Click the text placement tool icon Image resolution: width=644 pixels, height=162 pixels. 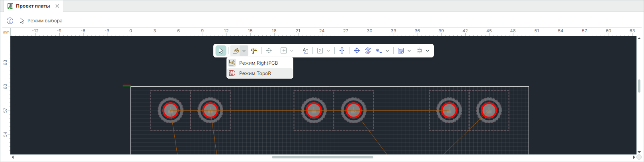point(305,51)
